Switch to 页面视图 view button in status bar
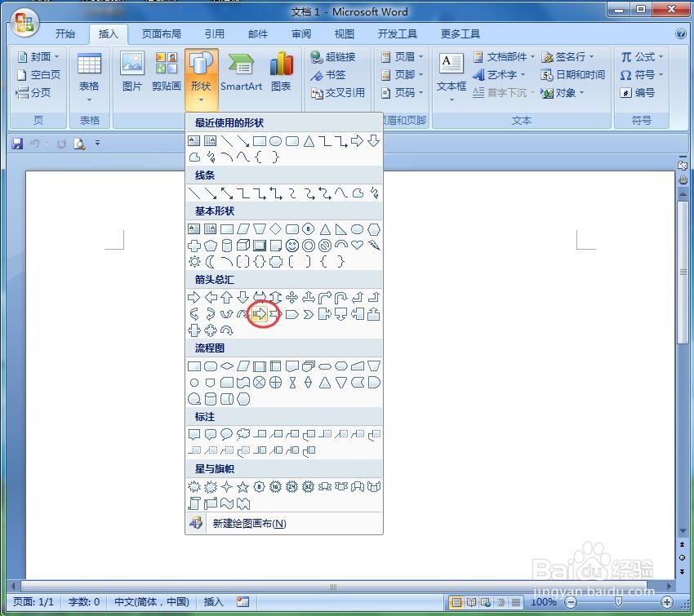The width and height of the screenshot is (694, 616). coord(456,602)
